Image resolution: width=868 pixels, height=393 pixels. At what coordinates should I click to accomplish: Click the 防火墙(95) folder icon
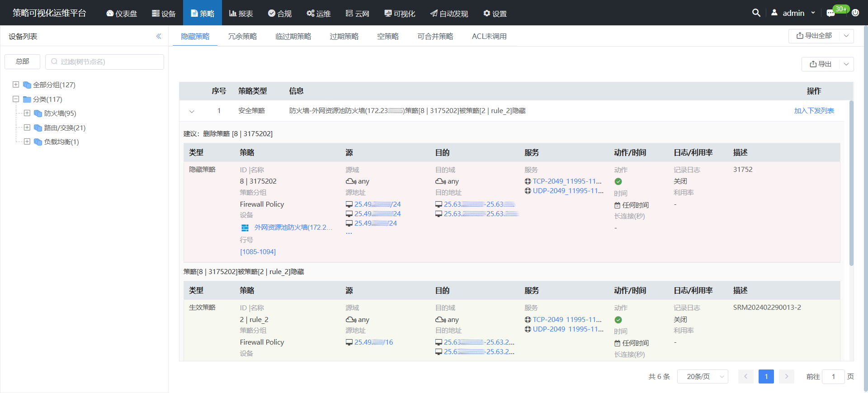38,114
